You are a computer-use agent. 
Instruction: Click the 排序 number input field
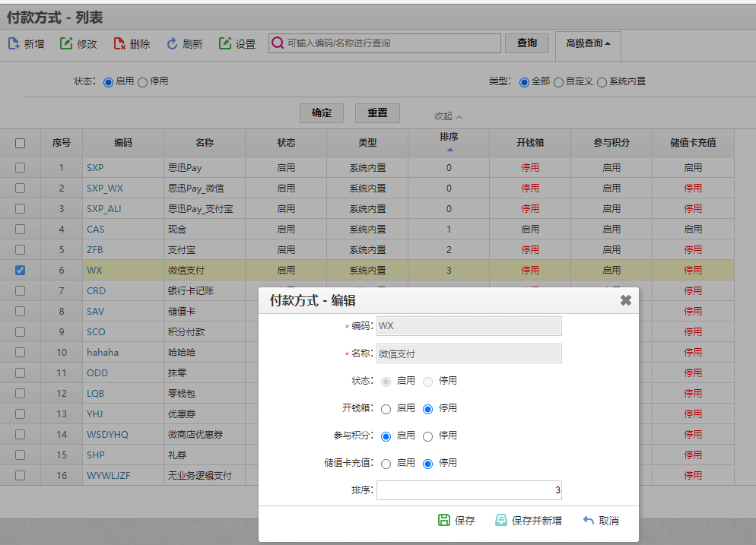coord(469,491)
